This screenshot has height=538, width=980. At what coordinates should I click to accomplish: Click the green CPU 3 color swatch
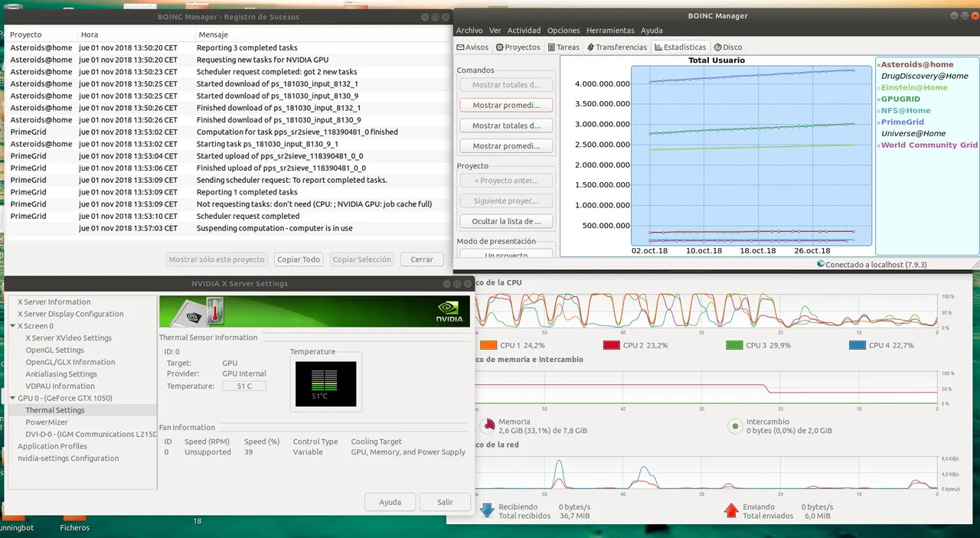(734, 345)
